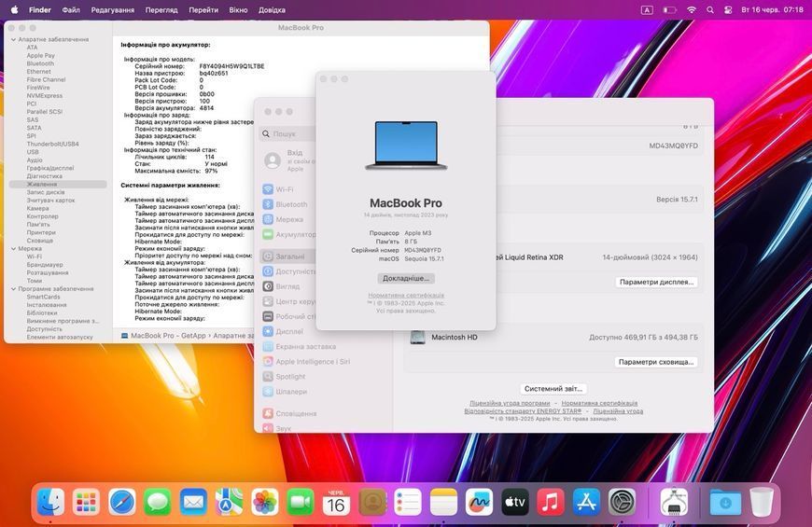Screen dimensions: 812x527
Task: Open the Редагування menu
Action: (112, 10)
